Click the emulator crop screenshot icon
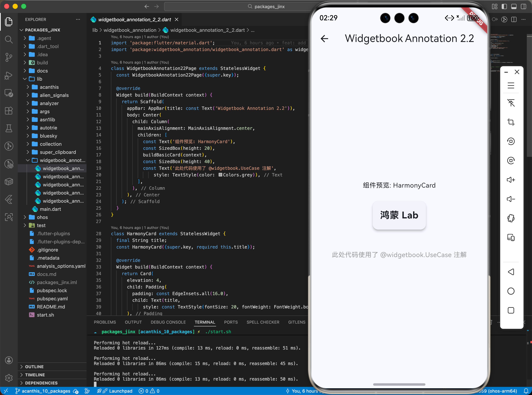Viewport: 532px width, 395px height. (511, 122)
